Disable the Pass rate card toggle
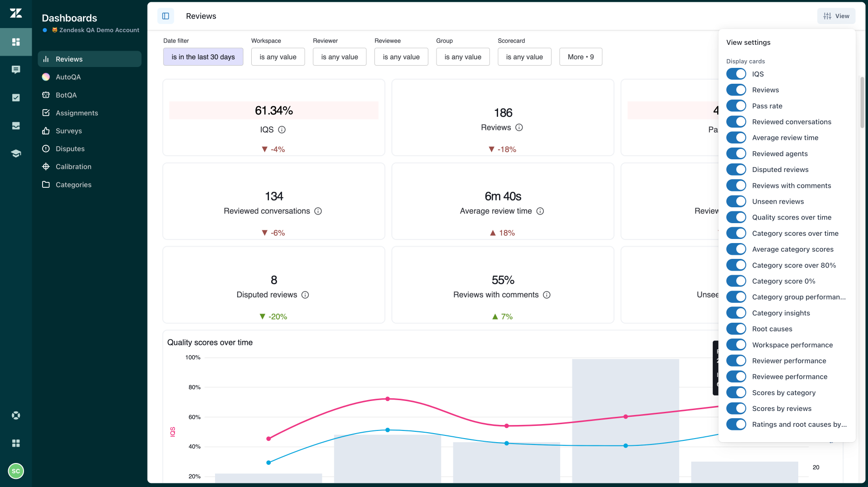 [x=736, y=105]
